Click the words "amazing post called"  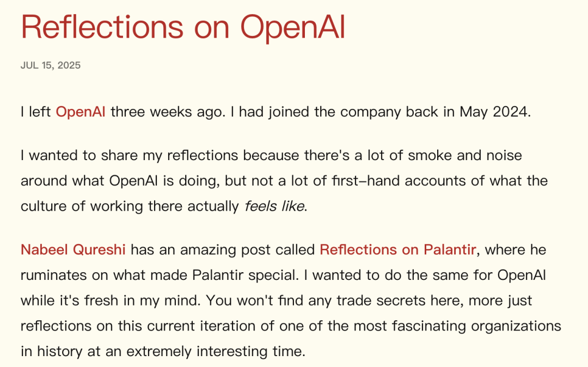(248, 250)
